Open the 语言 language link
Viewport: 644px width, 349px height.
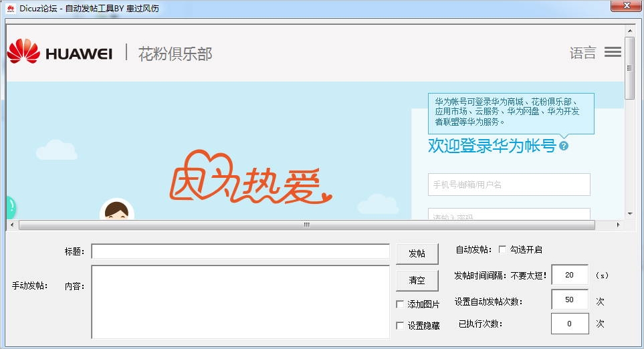click(582, 53)
